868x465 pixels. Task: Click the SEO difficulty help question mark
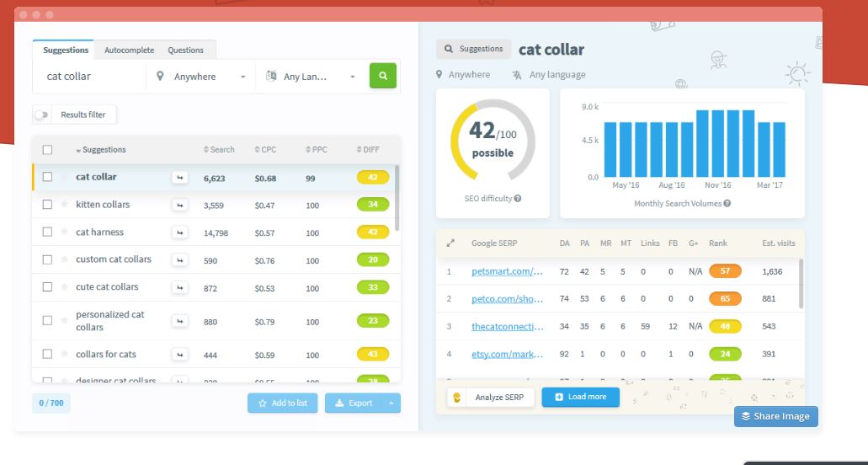(518, 198)
